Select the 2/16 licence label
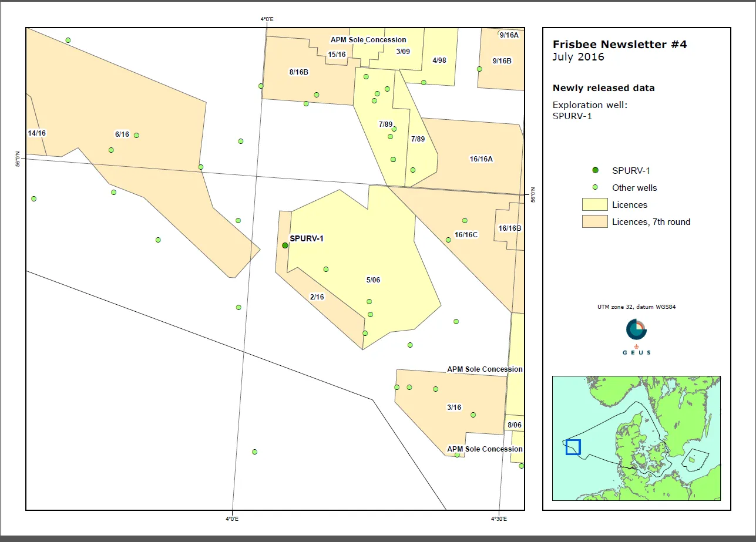This screenshot has width=756, height=542. point(317,297)
